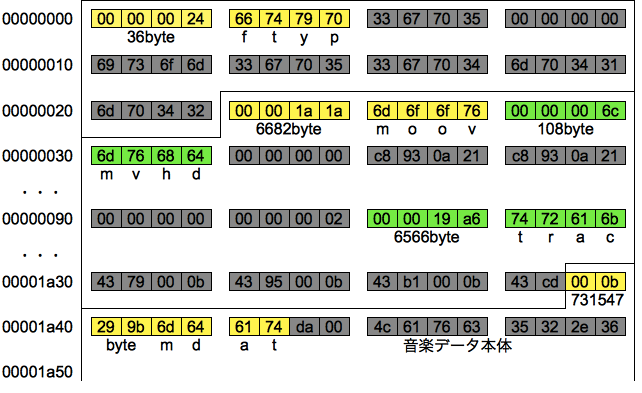Click the green hex cell 6b
This screenshot has width=642, height=393.
[x=610, y=219]
